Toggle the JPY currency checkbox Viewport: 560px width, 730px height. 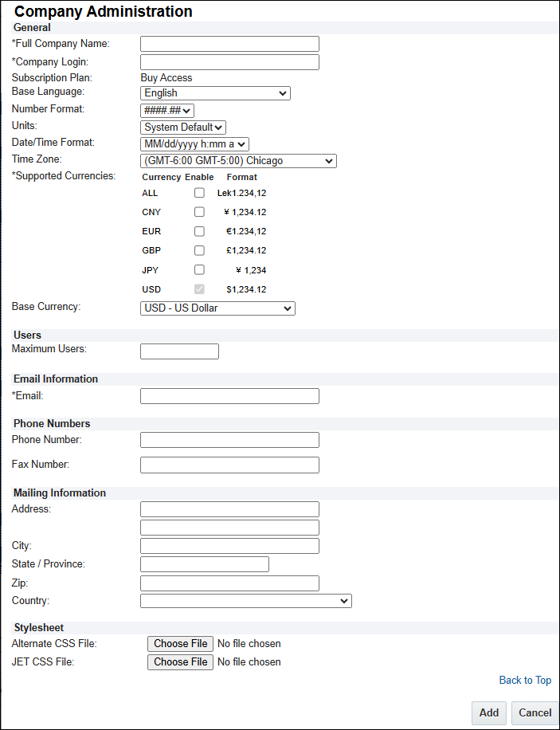pos(199,270)
